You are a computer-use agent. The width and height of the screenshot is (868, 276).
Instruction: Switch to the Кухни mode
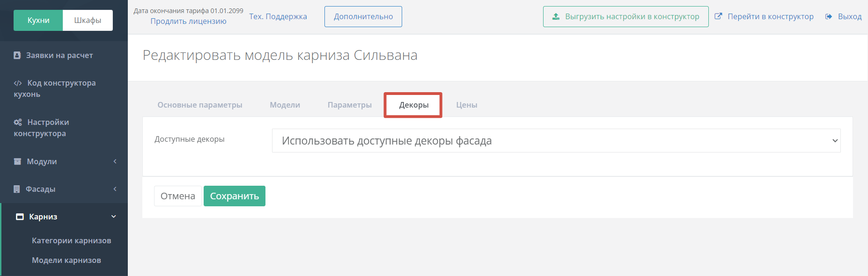pos(38,20)
